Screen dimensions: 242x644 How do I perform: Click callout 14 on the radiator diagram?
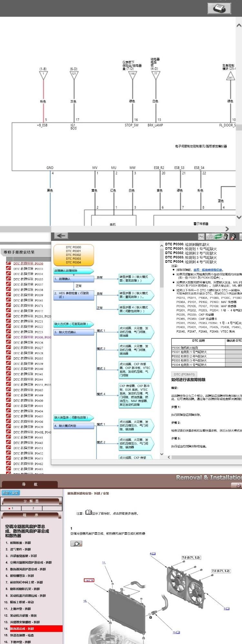click(x=89, y=580)
